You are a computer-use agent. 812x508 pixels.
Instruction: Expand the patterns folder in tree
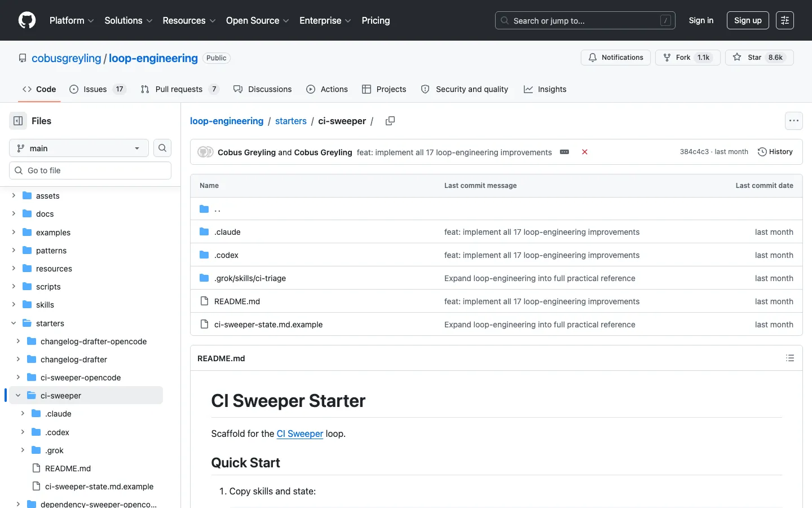(14, 250)
